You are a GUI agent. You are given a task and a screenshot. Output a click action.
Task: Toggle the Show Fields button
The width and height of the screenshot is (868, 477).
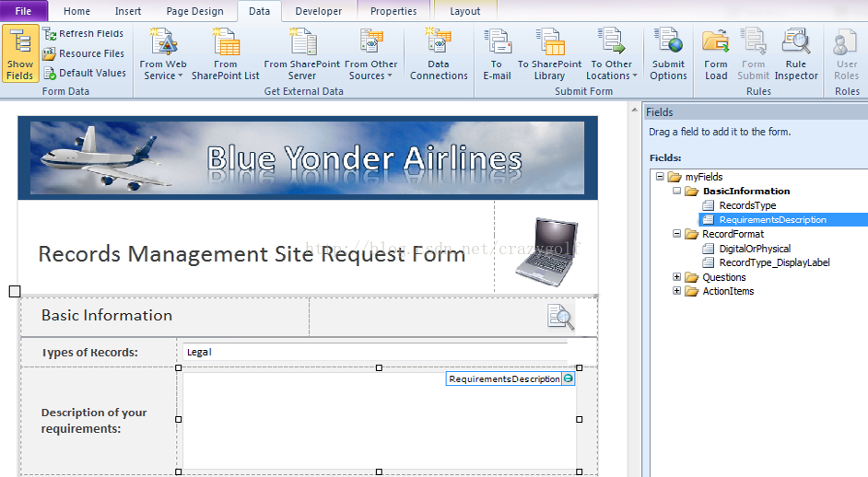click(x=20, y=53)
